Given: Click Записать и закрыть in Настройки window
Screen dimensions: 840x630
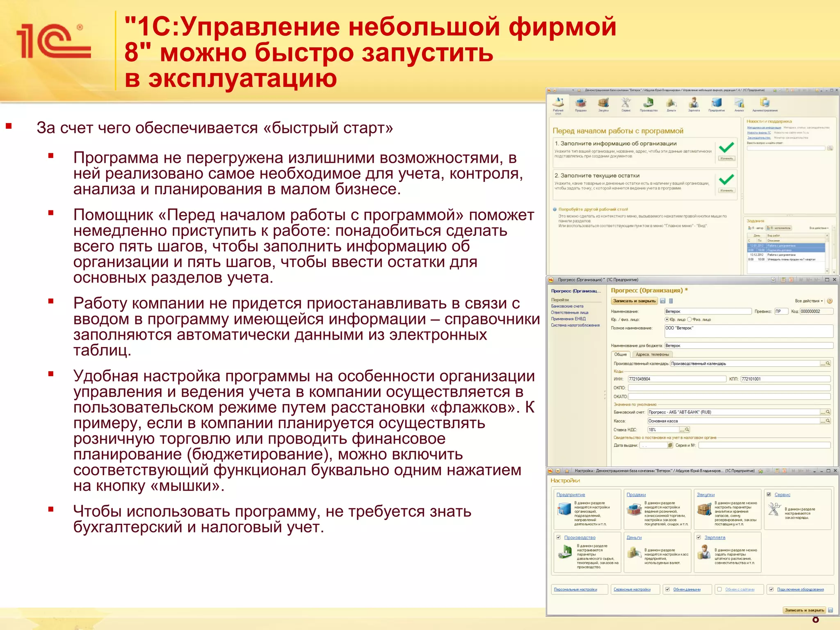Looking at the screenshot, I should 804,610.
